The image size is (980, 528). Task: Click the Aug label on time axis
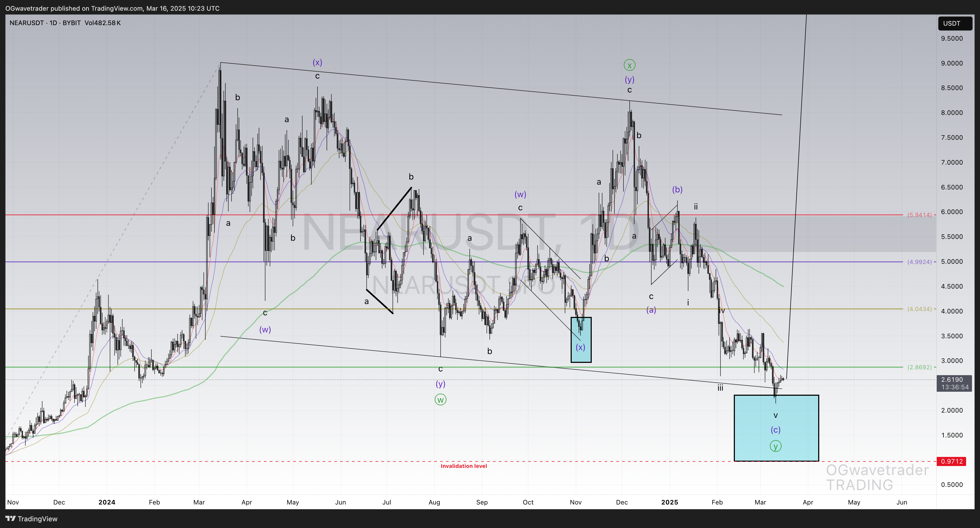434,502
